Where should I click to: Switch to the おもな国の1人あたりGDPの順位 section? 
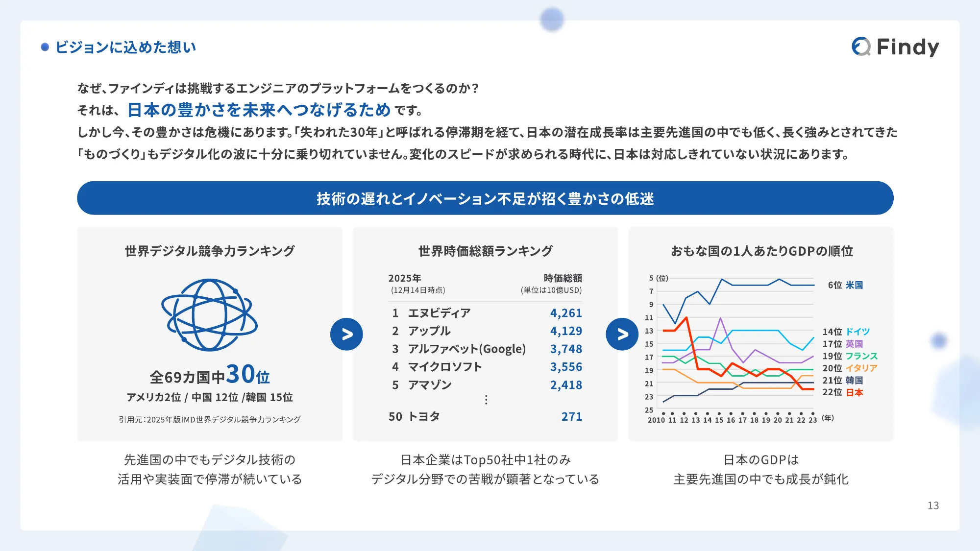coord(762,250)
